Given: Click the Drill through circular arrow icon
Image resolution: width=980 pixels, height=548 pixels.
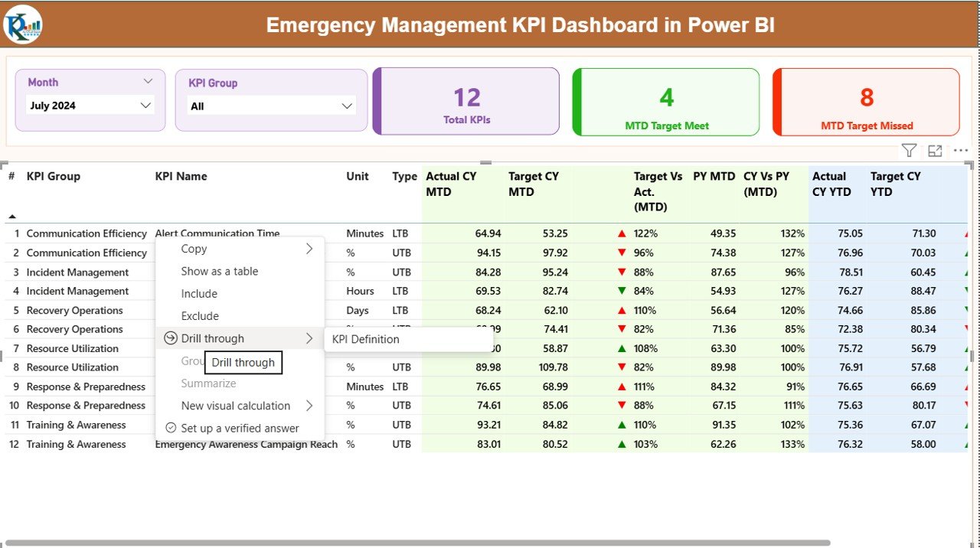Looking at the screenshot, I should click(x=169, y=338).
